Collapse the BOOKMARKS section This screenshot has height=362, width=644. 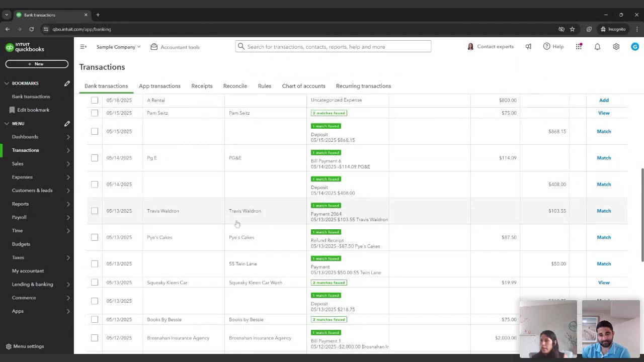pos(7,83)
